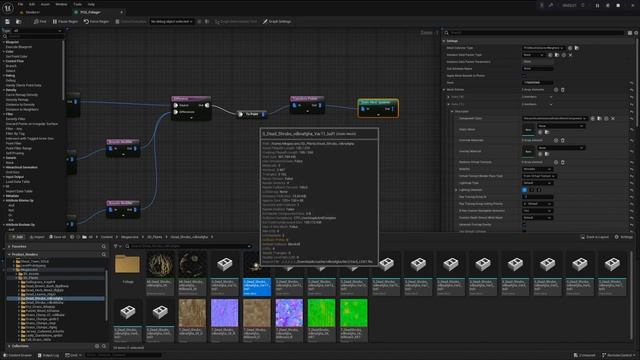Click the Difference node Source input pin
The image size is (640, 360).
click(176, 105)
